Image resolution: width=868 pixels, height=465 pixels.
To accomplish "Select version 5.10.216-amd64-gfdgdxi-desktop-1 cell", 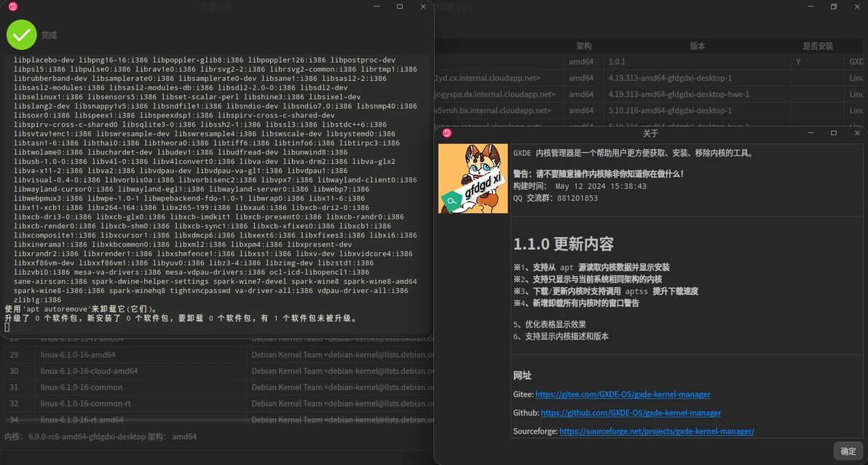I will pos(698,110).
